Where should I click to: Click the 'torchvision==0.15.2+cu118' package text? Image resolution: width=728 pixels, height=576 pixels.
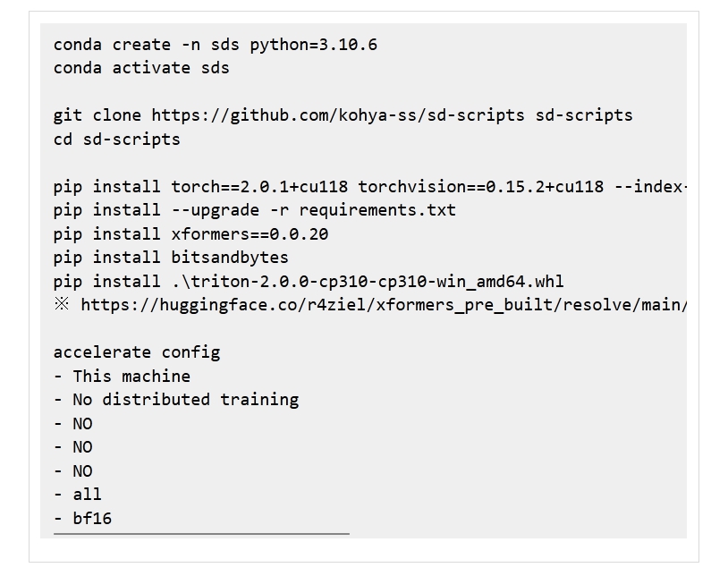pyautogui.click(x=481, y=187)
